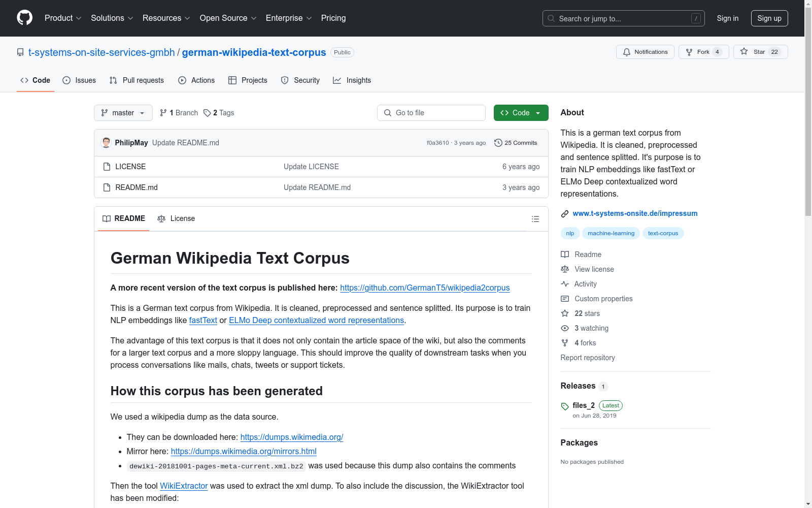Click the book icon beside Readme

point(565,255)
